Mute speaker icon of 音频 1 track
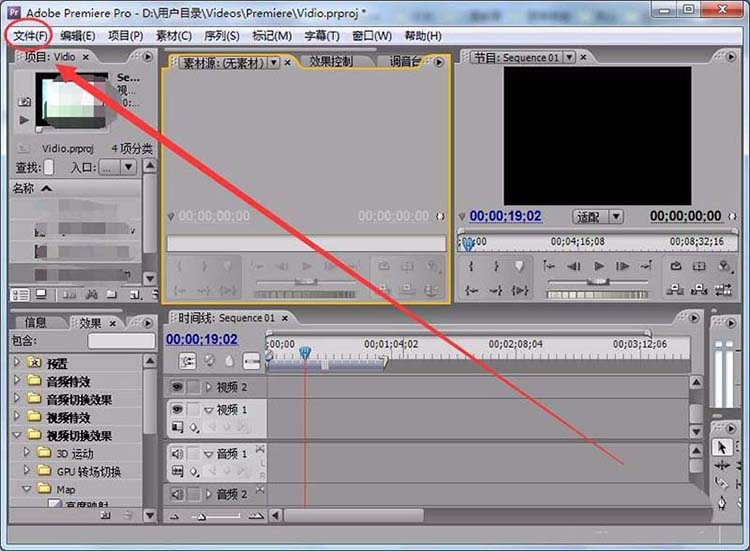This screenshot has height=551, width=750. tap(177, 453)
